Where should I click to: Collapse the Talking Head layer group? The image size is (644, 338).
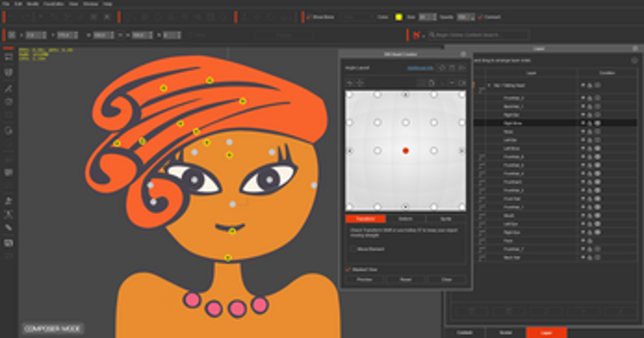click(489, 85)
